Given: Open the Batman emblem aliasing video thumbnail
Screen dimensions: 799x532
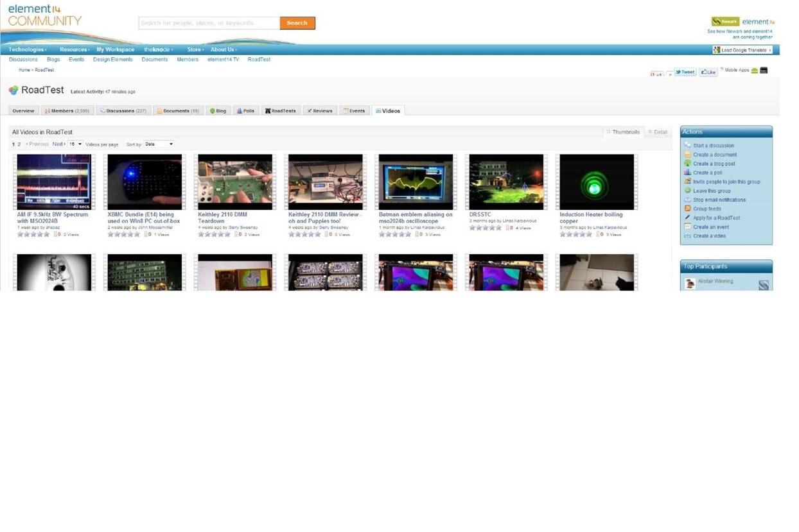Looking at the screenshot, I should click(416, 182).
